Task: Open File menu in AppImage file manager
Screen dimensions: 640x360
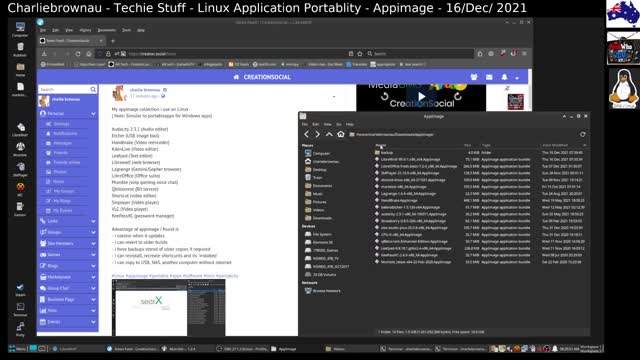Action: click(304, 124)
